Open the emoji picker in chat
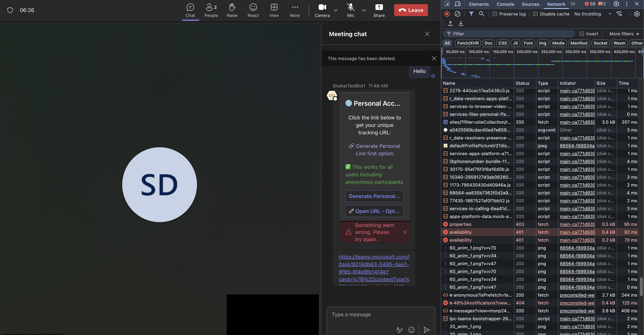The image size is (644, 335). [x=412, y=330]
